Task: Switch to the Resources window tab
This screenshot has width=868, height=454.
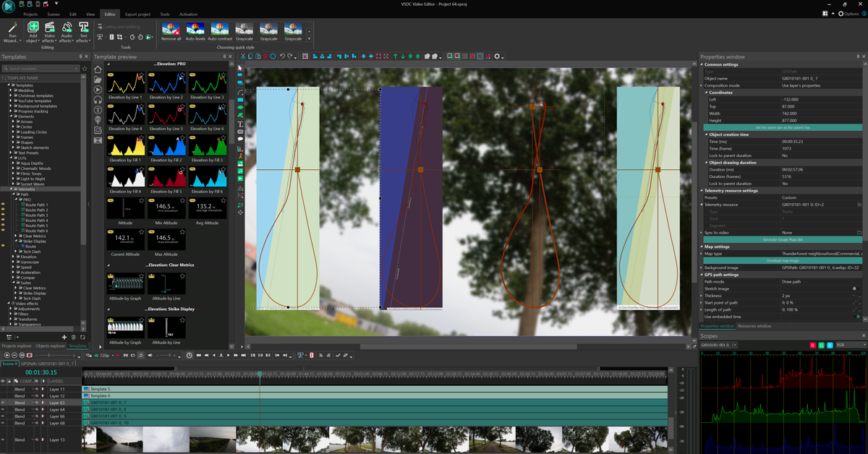Action: (754, 327)
